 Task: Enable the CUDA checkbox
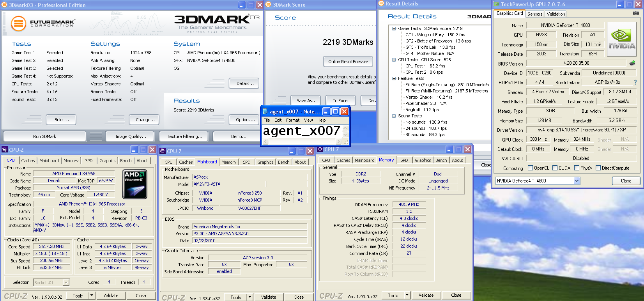pos(555,168)
